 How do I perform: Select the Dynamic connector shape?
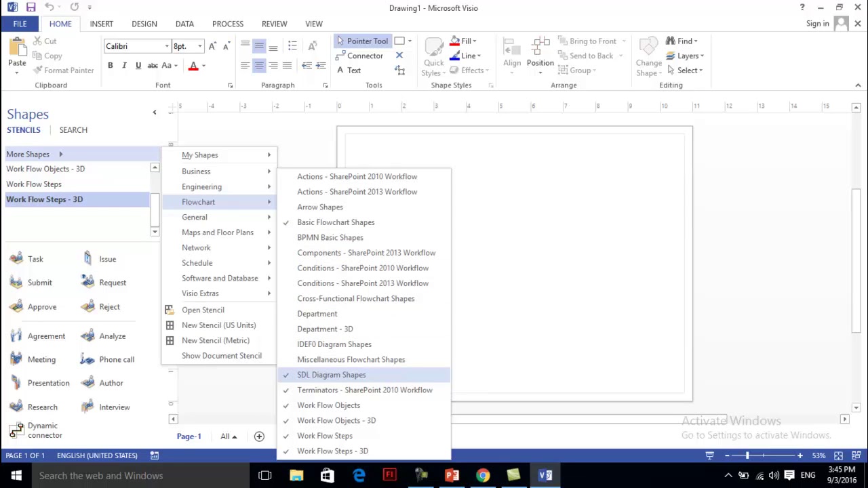tap(35, 430)
